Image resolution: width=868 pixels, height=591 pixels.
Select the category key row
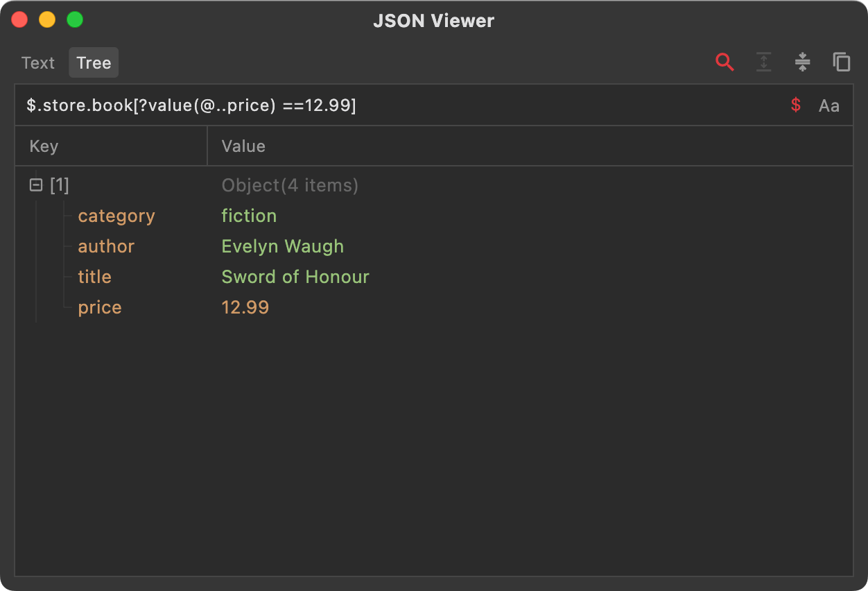[x=116, y=216]
